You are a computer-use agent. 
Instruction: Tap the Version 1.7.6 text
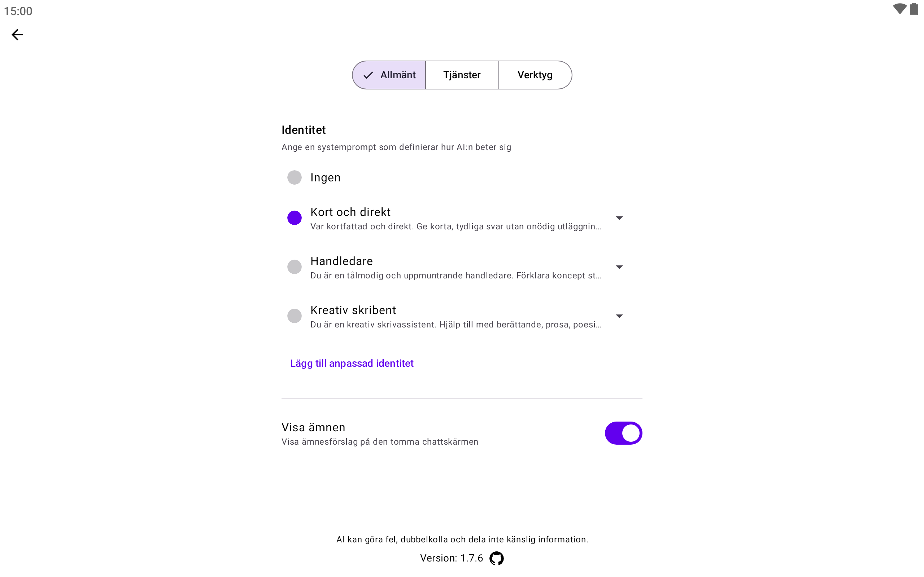451,558
